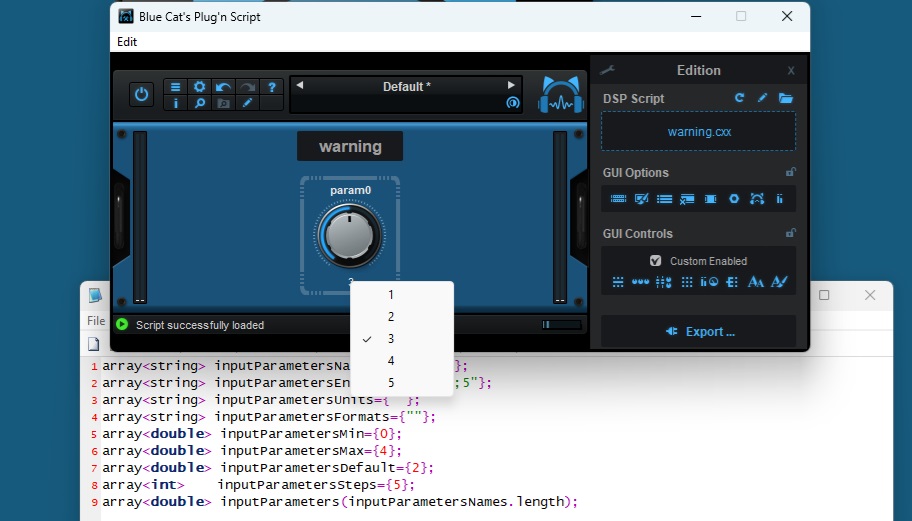912x521 pixels.
Task: Click code line 7 inputParametersDefault
Action: [268, 468]
